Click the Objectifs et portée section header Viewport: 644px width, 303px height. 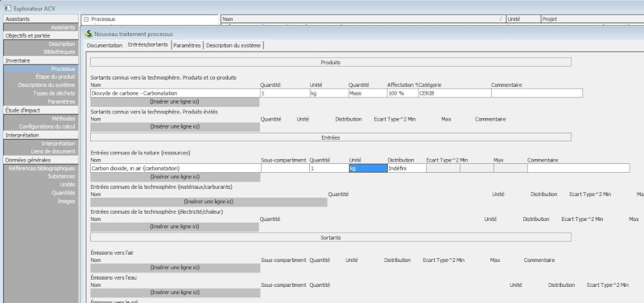click(41, 35)
